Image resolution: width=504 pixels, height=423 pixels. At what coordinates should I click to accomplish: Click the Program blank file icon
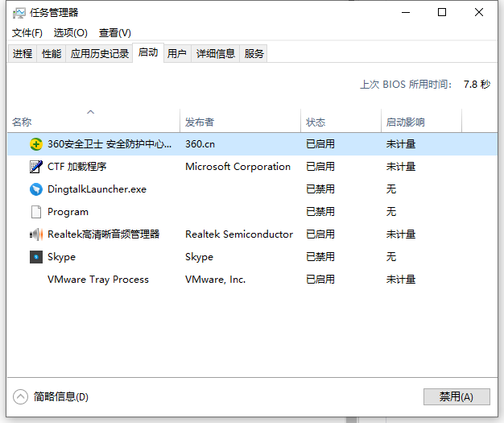pos(36,212)
